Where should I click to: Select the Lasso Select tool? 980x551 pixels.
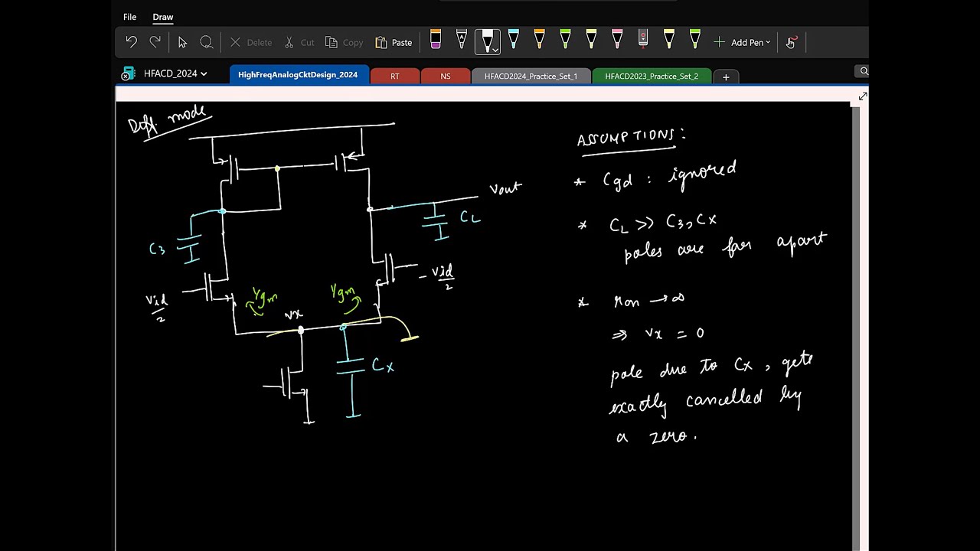click(x=206, y=42)
